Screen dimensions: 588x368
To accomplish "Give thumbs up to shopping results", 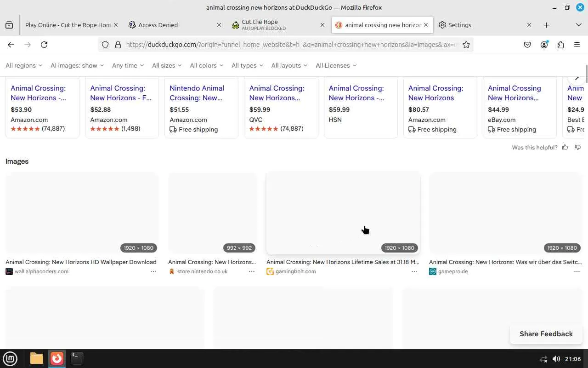I will 565,147.
